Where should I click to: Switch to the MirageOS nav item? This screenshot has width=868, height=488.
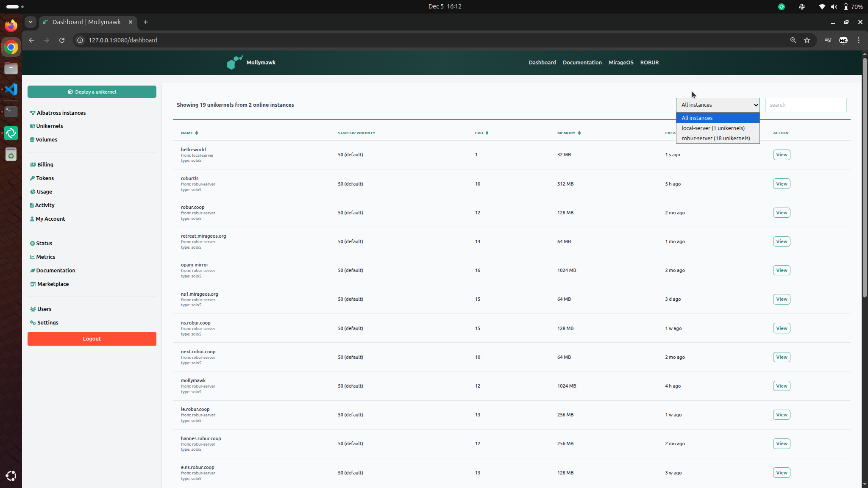coord(620,62)
